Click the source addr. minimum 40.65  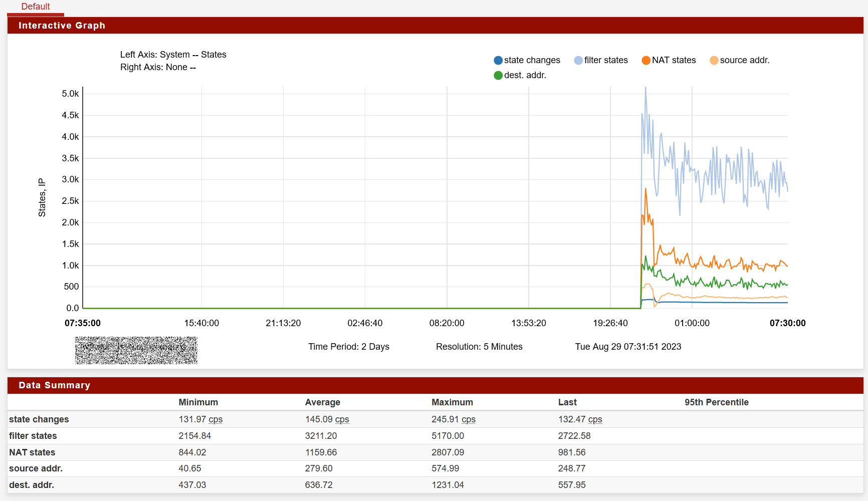coord(190,468)
